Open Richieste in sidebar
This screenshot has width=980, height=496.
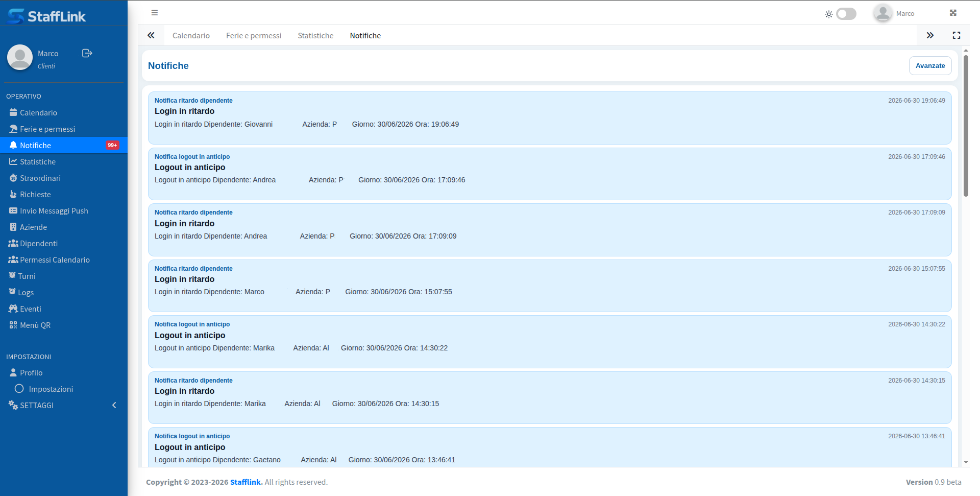64,194
